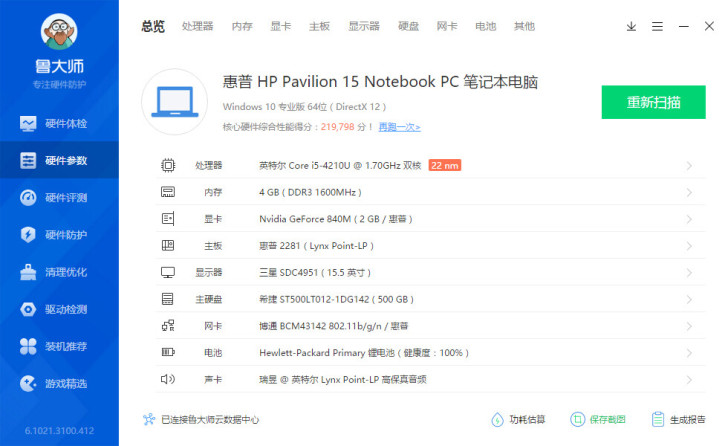This screenshot has width=728, height=446.
Task: Click the sound card speaker icon
Action: click(168, 379)
